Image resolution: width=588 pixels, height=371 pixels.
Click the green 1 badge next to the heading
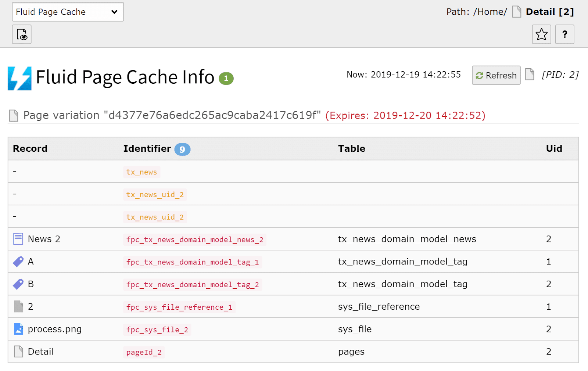tap(226, 78)
